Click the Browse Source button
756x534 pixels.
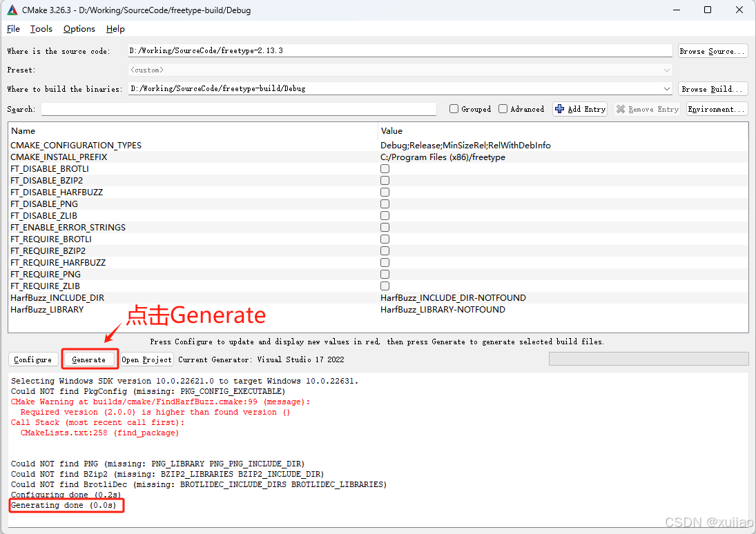713,50
